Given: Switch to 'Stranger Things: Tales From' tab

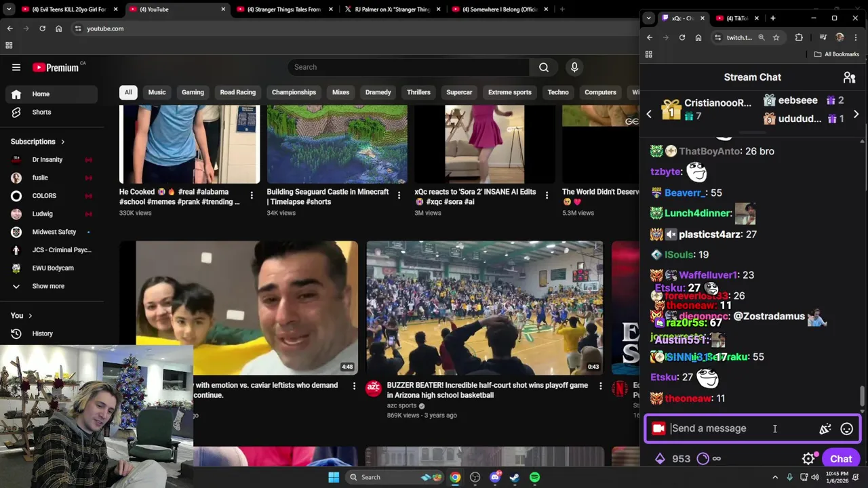Looking at the screenshot, I should click(x=285, y=9).
